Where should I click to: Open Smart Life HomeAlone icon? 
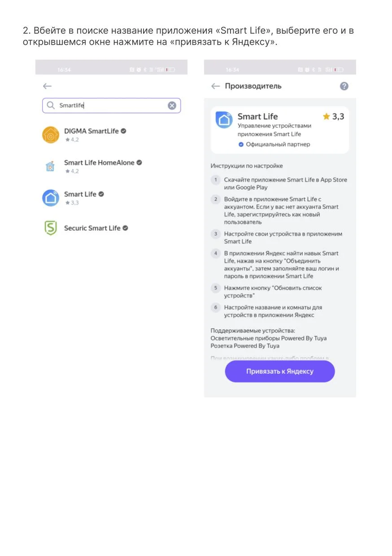coord(51,166)
